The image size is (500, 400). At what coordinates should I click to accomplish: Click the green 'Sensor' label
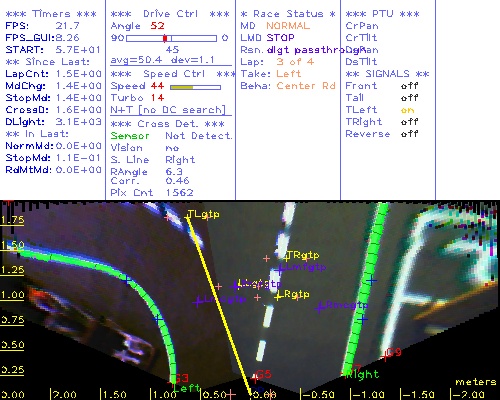pyautogui.click(x=130, y=136)
